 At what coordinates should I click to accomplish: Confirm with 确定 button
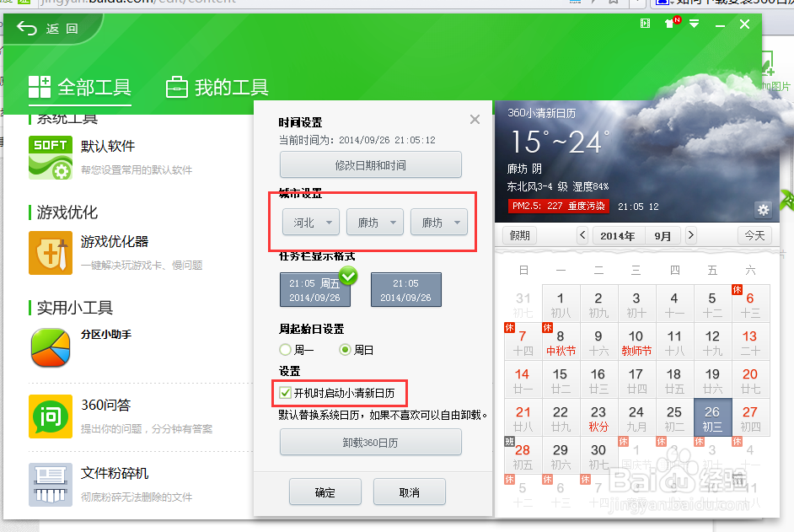(325, 492)
